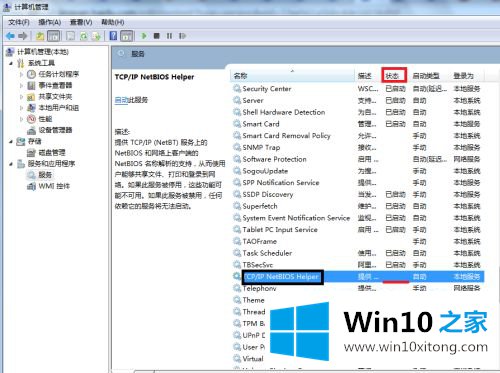Open the properties sheet toolbar icon
The image size is (500, 373).
click(x=70, y=36)
